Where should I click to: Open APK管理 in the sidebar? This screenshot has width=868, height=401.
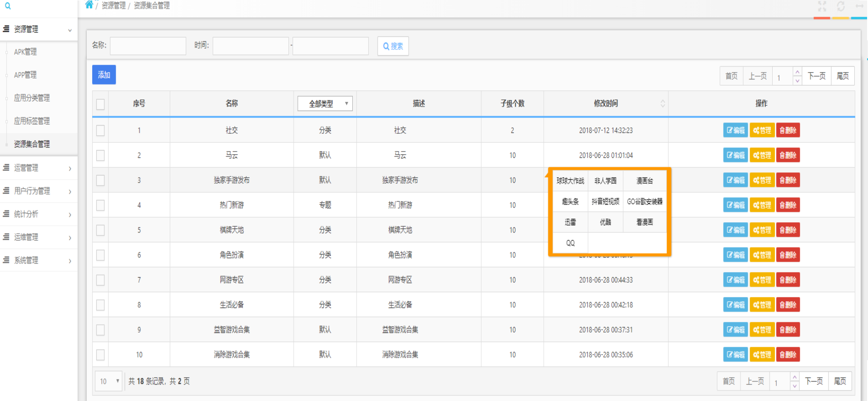pyautogui.click(x=25, y=52)
